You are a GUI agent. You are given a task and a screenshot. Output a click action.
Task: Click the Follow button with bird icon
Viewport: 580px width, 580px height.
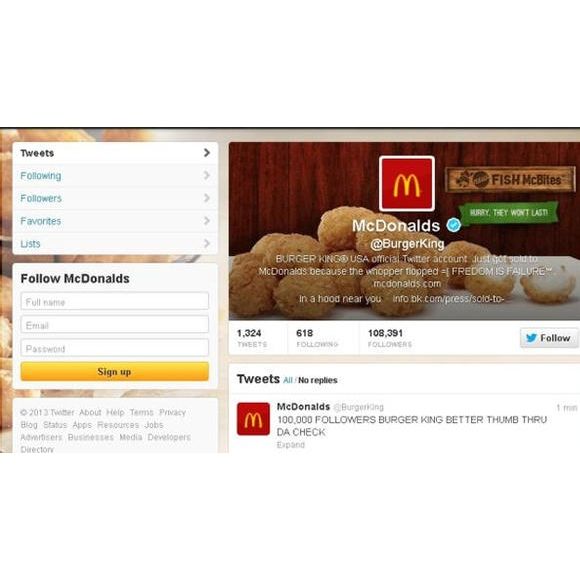pos(549,338)
